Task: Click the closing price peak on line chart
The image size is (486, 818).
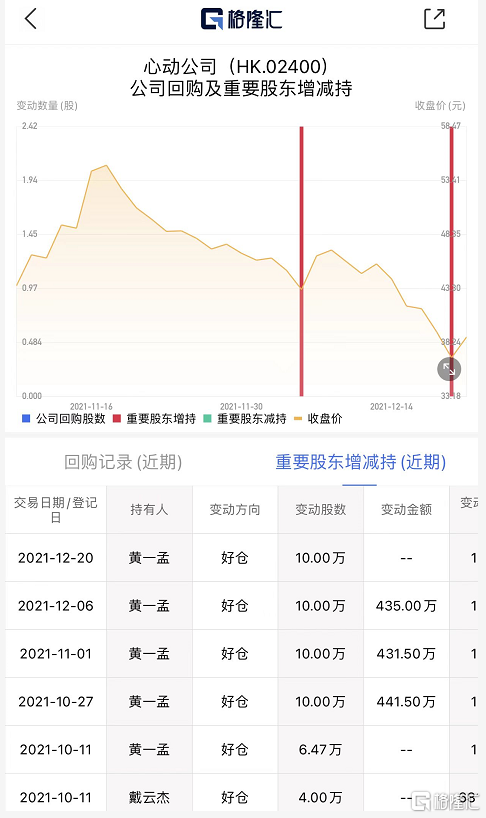Action: click(x=106, y=166)
